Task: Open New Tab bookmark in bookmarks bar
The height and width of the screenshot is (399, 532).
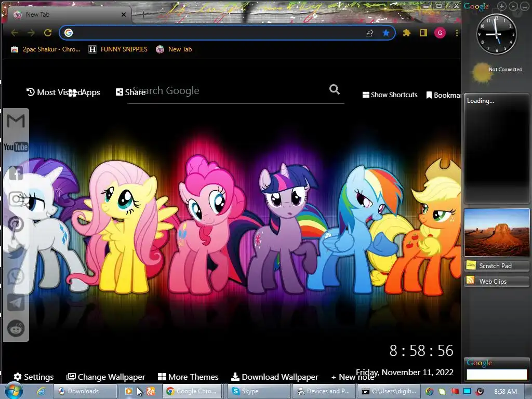Action: coord(174,49)
